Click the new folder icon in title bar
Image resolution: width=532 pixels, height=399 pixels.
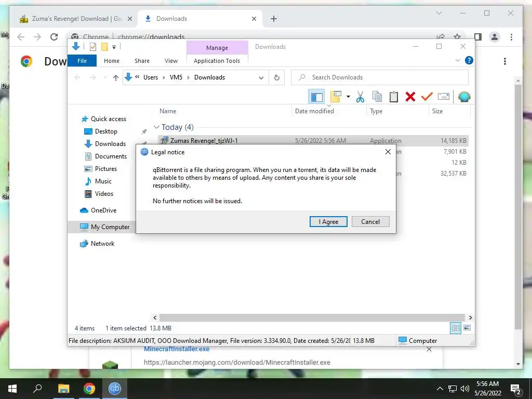[x=104, y=47]
